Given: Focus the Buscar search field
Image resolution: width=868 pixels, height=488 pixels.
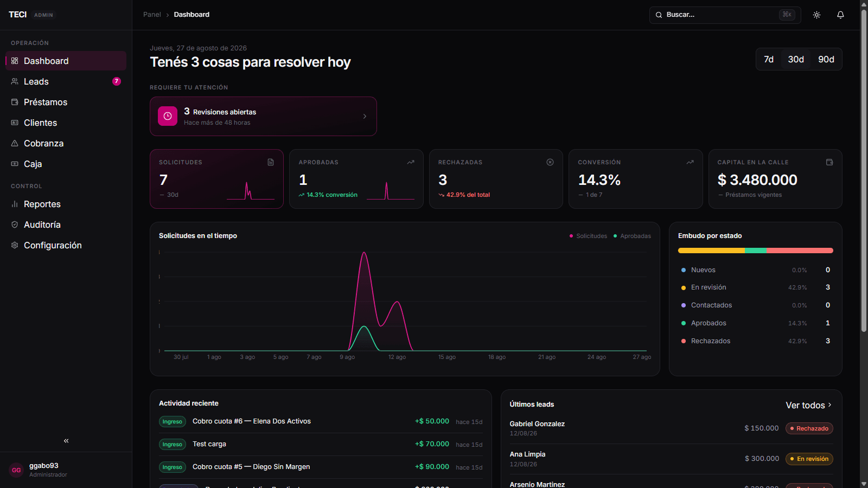Looking at the screenshot, I should coord(725,15).
